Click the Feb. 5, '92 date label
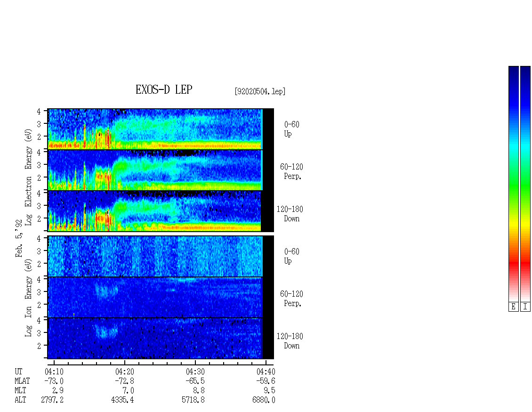Viewport: 532px width, 412px height. [x=19, y=238]
